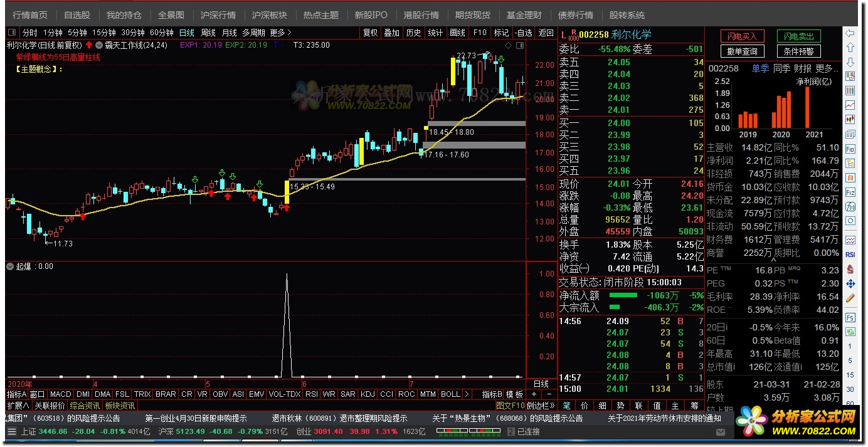
Task: Click the F12 icon in right sidebar
Action: pyautogui.click(x=850, y=192)
